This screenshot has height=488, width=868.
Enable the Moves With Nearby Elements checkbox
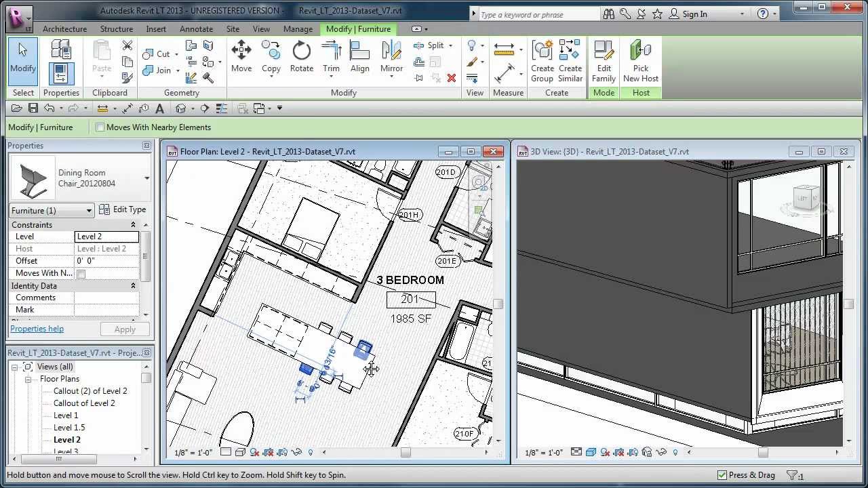tap(99, 127)
